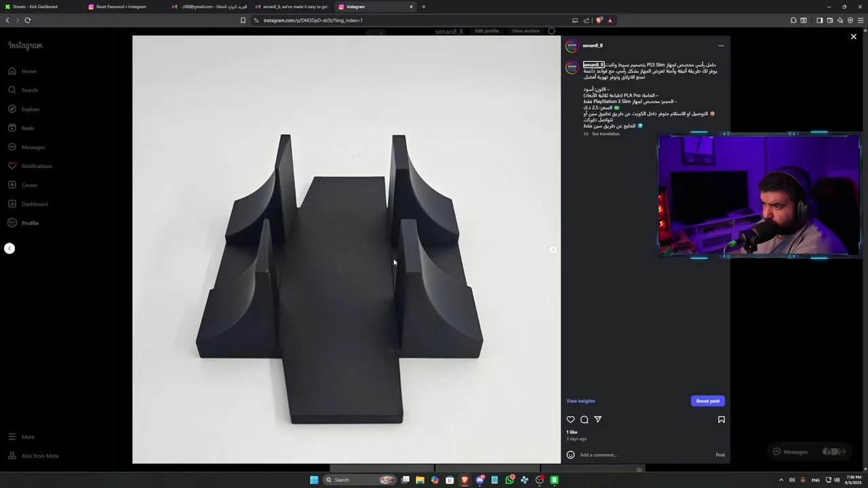Click the View insights link
868x488 pixels.
[x=580, y=401]
